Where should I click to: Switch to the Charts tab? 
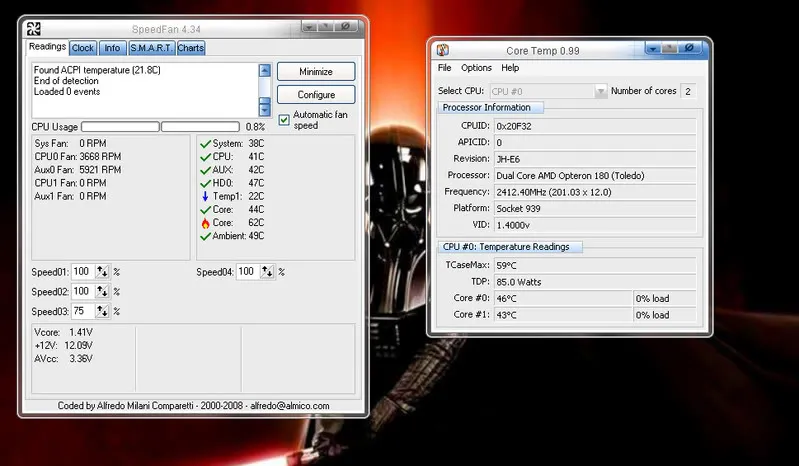[191, 48]
